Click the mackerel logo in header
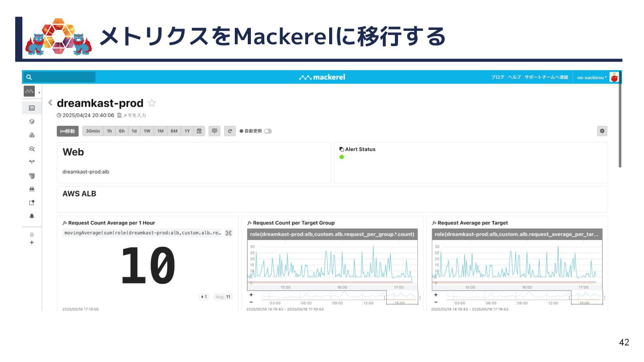The image size is (644, 362). (x=322, y=77)
